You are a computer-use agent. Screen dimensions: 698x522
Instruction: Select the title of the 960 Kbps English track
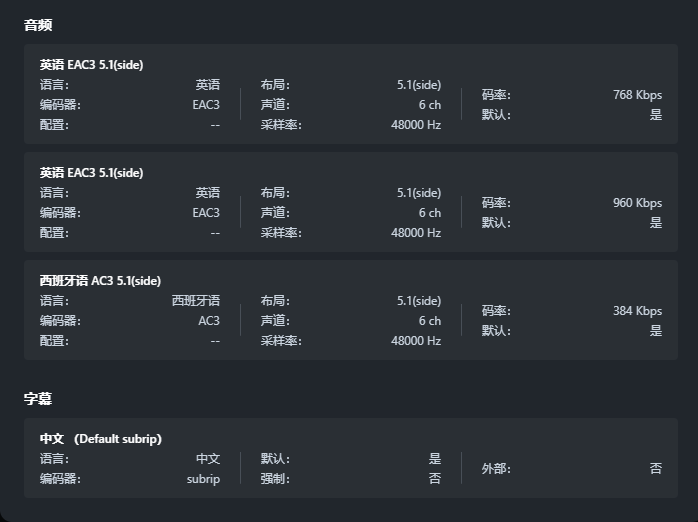click(x=91, y=173)
